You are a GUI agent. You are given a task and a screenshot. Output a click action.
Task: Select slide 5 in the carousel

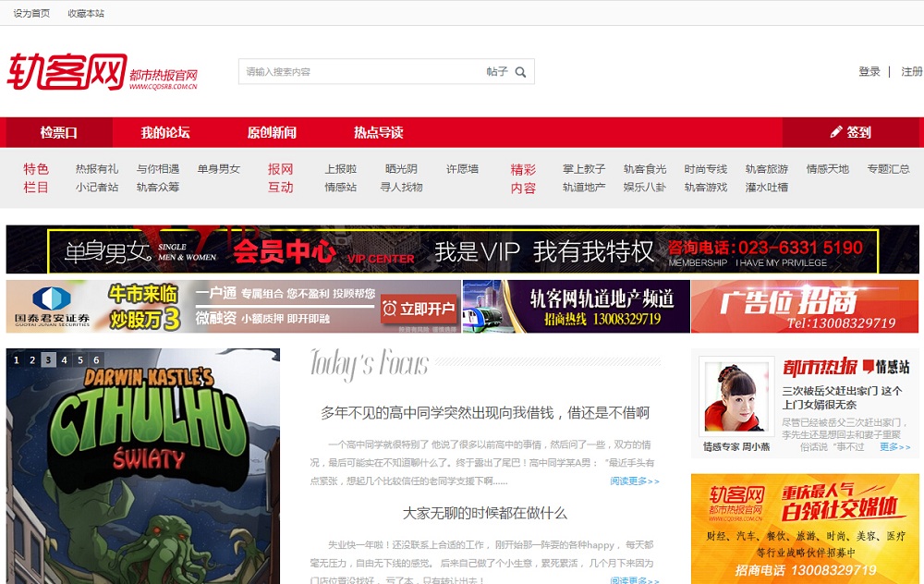click(80, 359)
